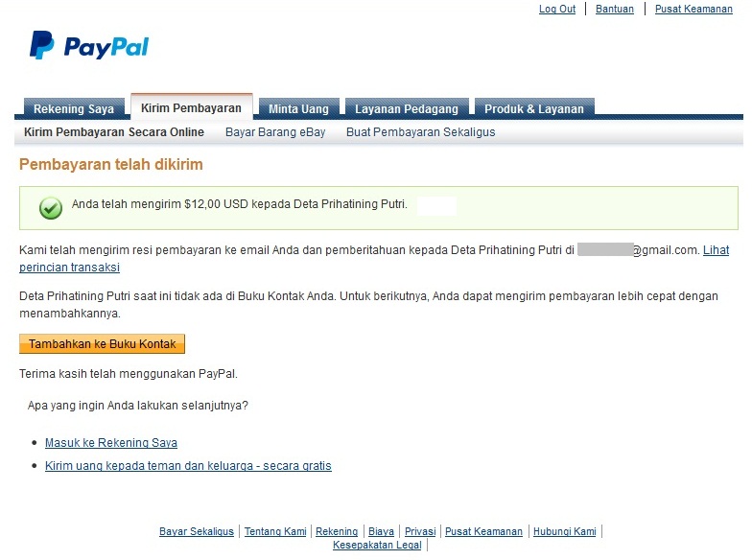
Task: Click the Pembayaran telah dikirim heading
Action: [111, 165]
